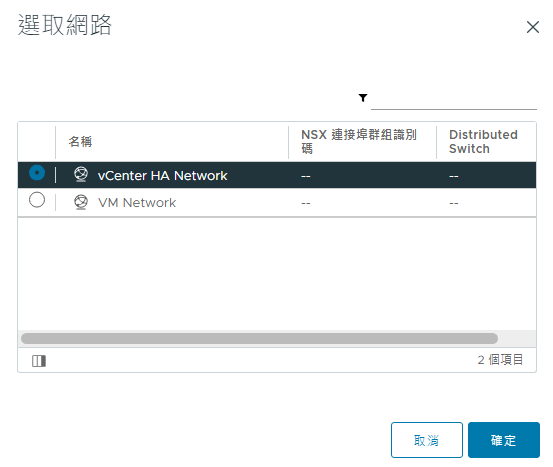Sort by the 名稱 column header
Viewport: 553px width, 467px height.
[x=80, y=142]
